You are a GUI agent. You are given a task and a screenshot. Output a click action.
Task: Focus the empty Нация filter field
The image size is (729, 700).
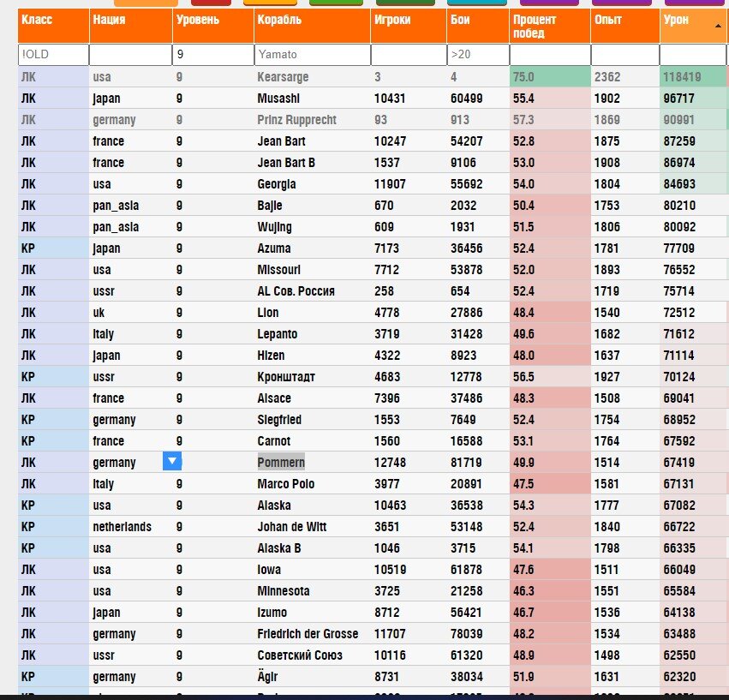pos(131,55)
